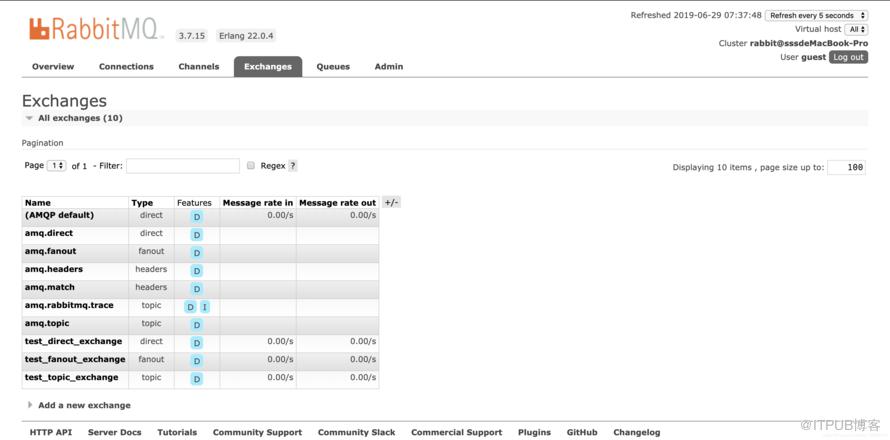This screenshot has height=440, width=890.
Task: Click the Pagination heading
Action: click(x=43, y=143)
